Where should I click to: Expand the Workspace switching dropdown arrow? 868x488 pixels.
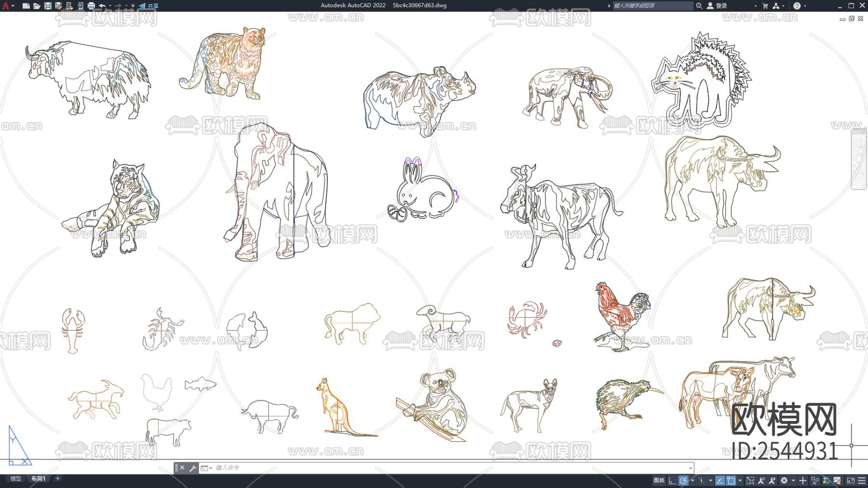793,480
